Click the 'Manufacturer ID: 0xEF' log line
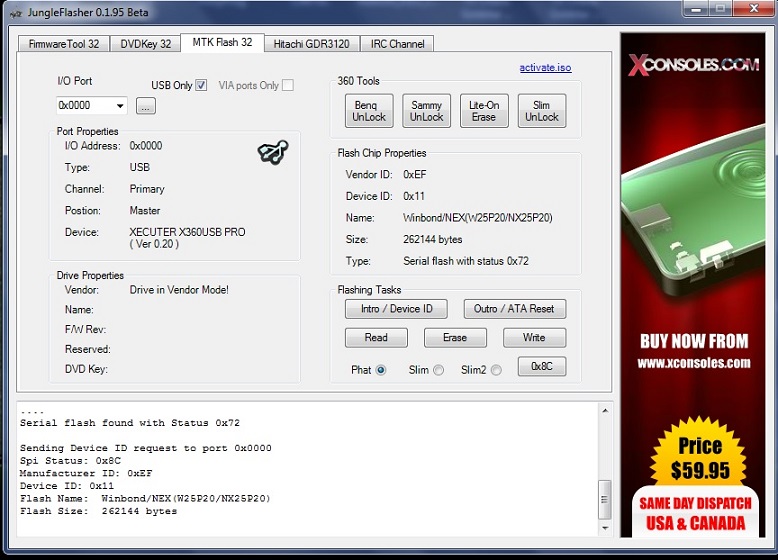The image size is (778, 560). pyautogui.click(x=86, y=473)
